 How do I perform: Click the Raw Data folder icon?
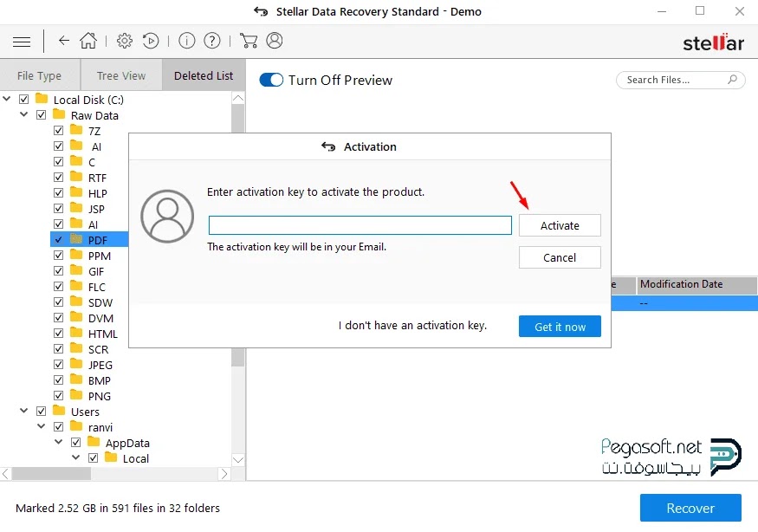pyautogui.click(x=59, y=114)
